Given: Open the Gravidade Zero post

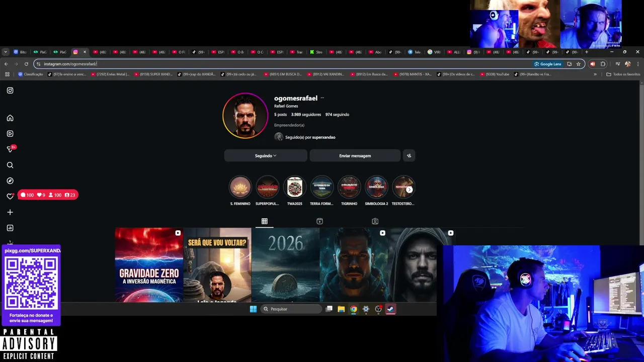Looking at the screenshot, I should (149, 265).
